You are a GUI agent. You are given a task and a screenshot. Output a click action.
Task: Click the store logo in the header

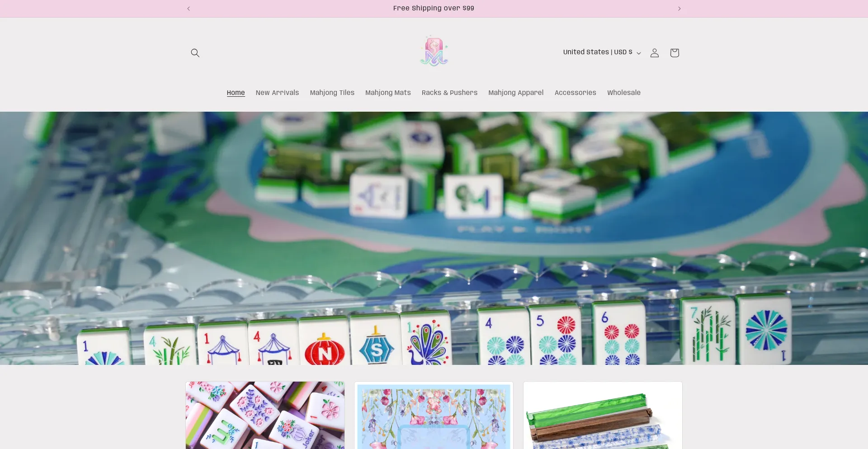(x=434, y=51)
